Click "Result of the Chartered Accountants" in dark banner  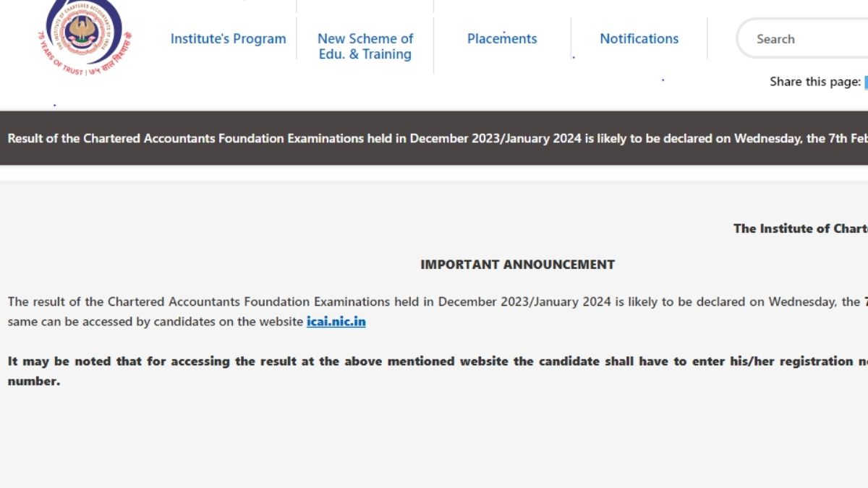(x=122, y=138)
